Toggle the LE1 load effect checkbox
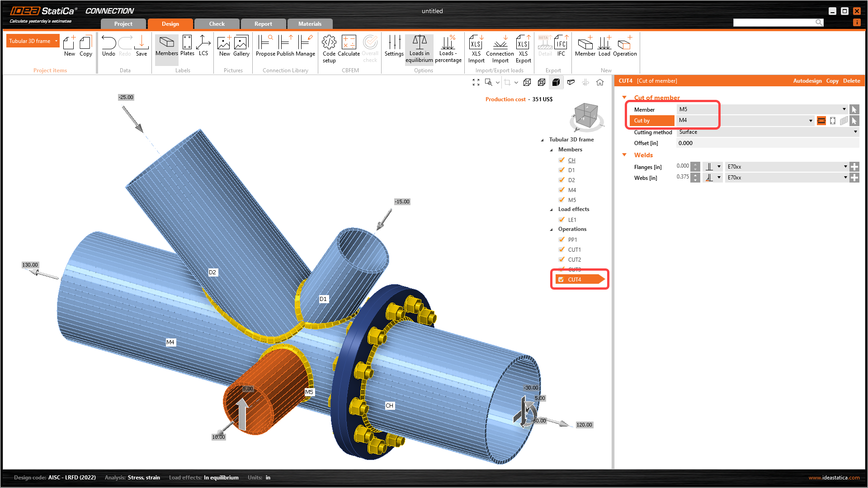This screenshot has height=488, width=868. [561, 220]
